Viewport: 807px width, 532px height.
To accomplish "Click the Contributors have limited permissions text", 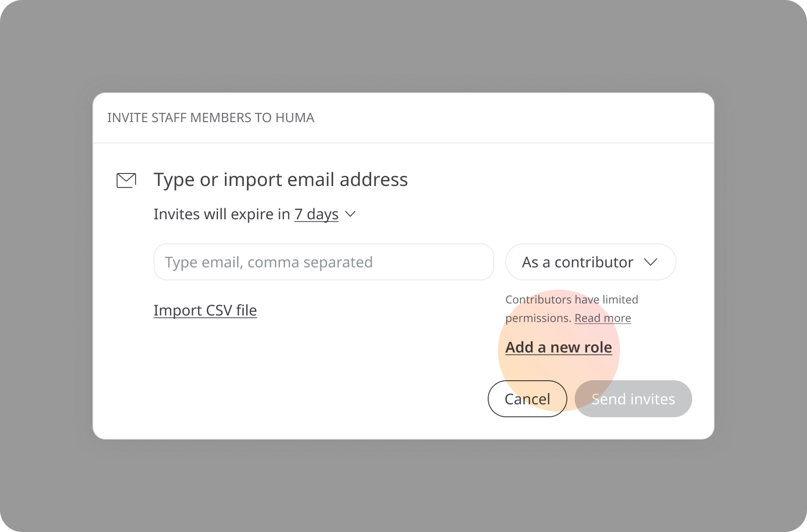I will (571, 309).
